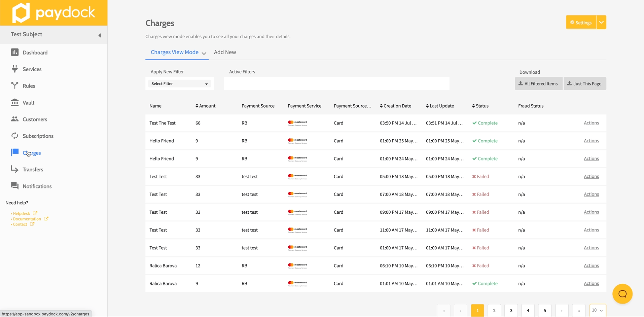The height and width of the screenshot is (317, 644).
Task: Open Actions for Test The Test charge
Action: [591, 123]
